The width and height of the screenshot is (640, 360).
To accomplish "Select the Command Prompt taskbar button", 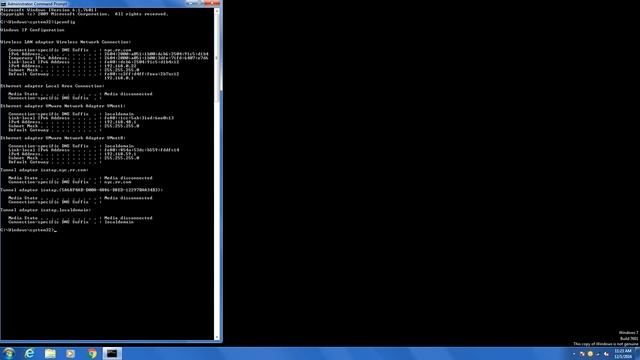I will point(112,353).
